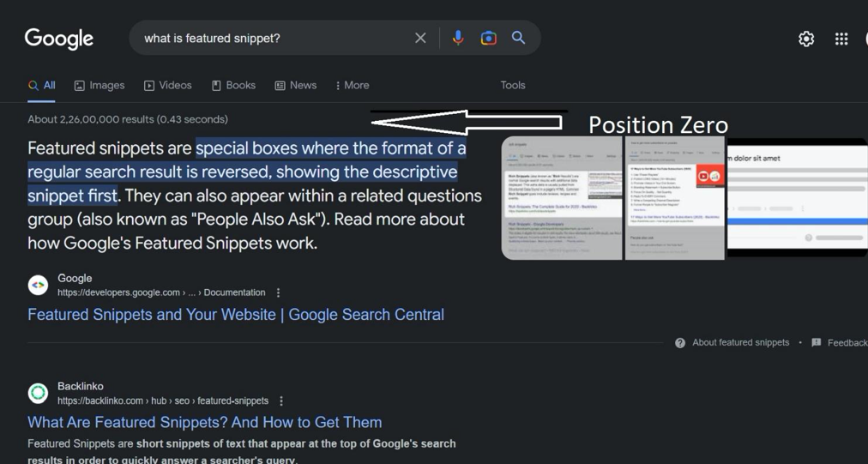868x464 pixels.
Task: Switch to the Images tab
Action: pyautogui.click(x=99, y=85)
